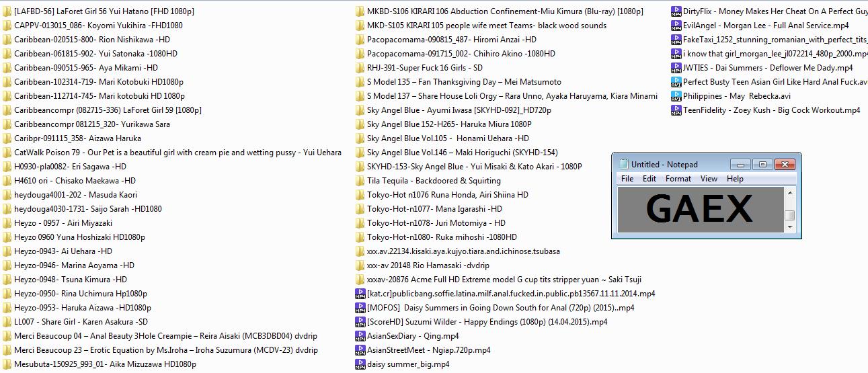This screenshot has height=373, width=868.
Task: Select the folder icon for heydouga4030-1731
Action: click(x=7, y=209)
